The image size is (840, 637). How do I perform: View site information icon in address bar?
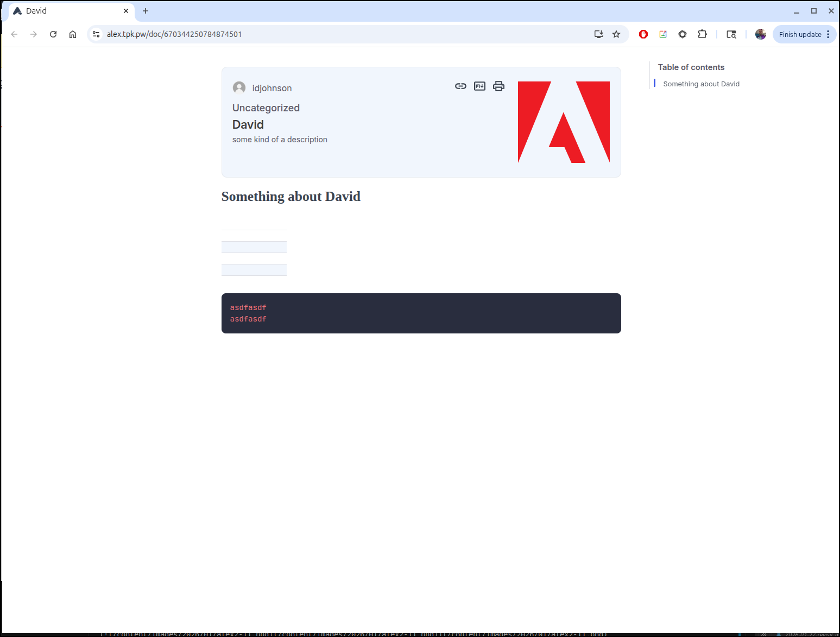[x=96, y=34]
